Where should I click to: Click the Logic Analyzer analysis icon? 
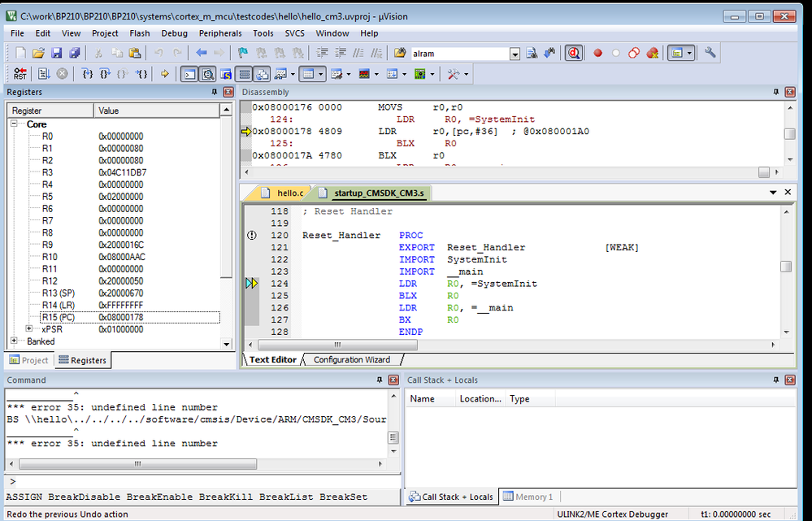point(365,74)
